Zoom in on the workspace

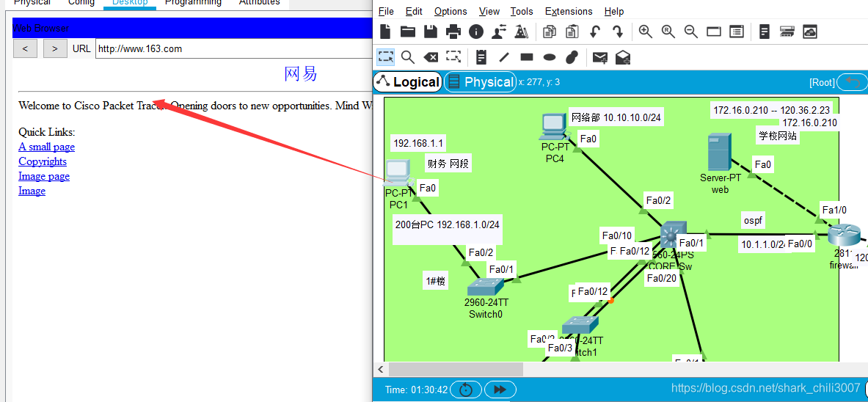coord(646,32)
